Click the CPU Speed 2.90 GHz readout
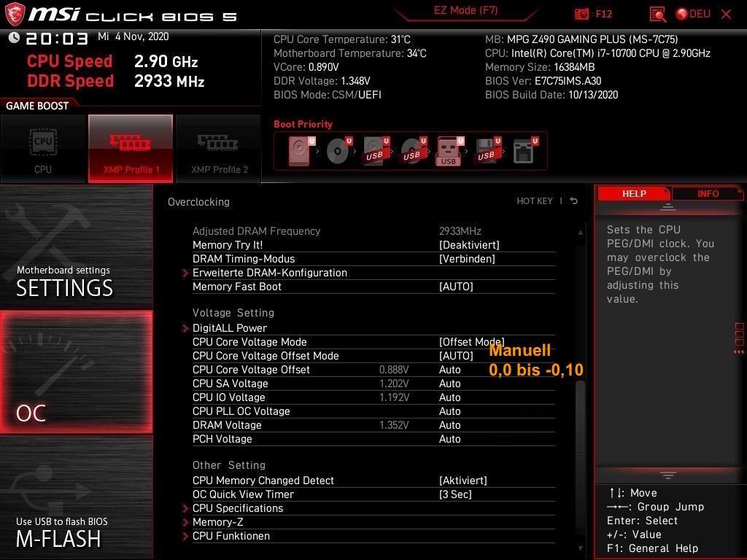This screenshot has height=560, width=747. [x=112, y=61]
